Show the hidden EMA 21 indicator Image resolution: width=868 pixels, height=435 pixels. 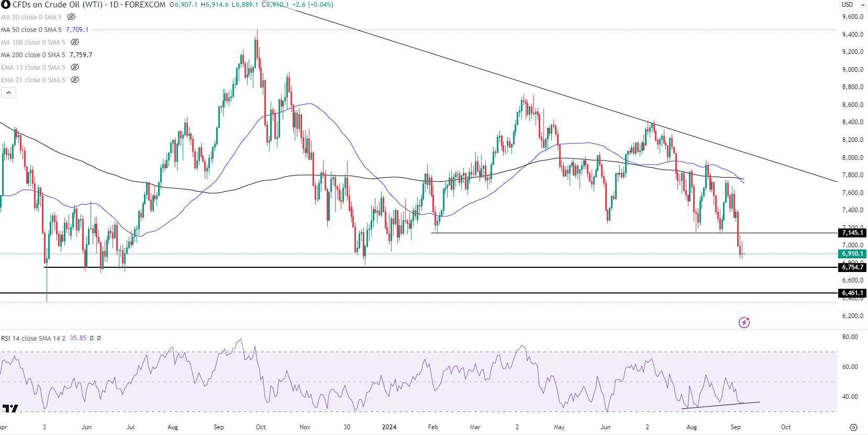coord(75,80)
